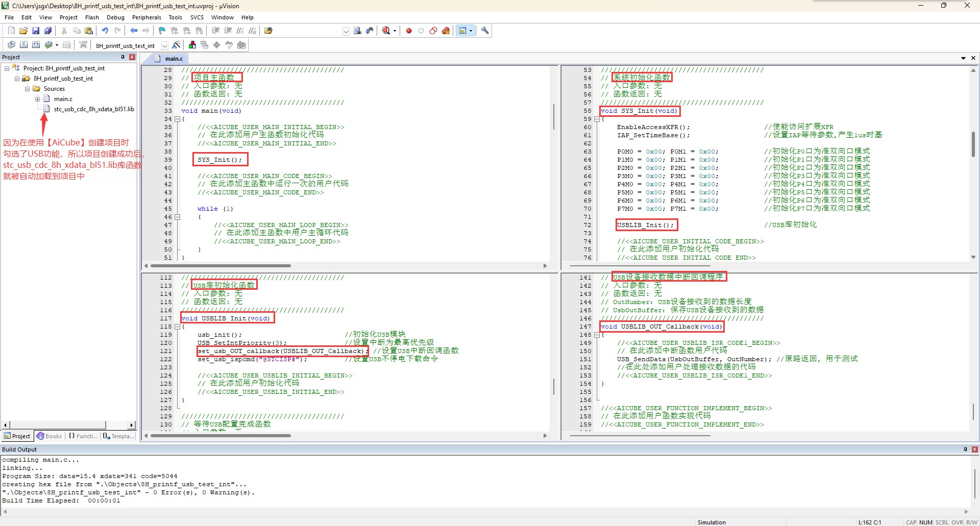The width and height of the screenshot is (980, 526).
Task: Click the Disable All Breakpoints icon
Action: point(433,31)
